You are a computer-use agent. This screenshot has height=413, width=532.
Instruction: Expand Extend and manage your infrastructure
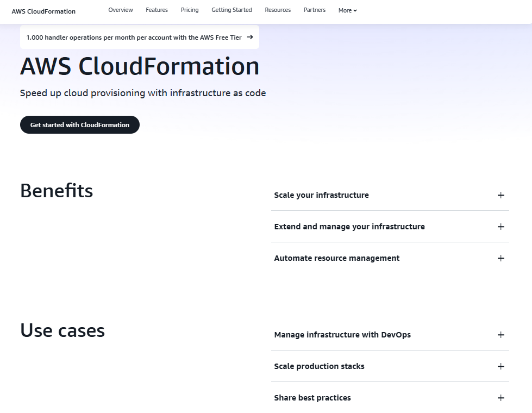click(x=390, y=227)
